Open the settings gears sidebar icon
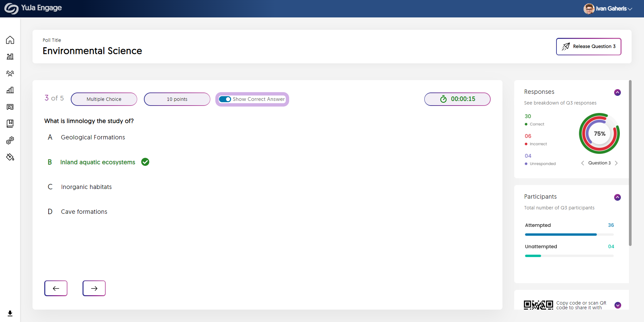The image size is (644, 322). tap(10, 140)
